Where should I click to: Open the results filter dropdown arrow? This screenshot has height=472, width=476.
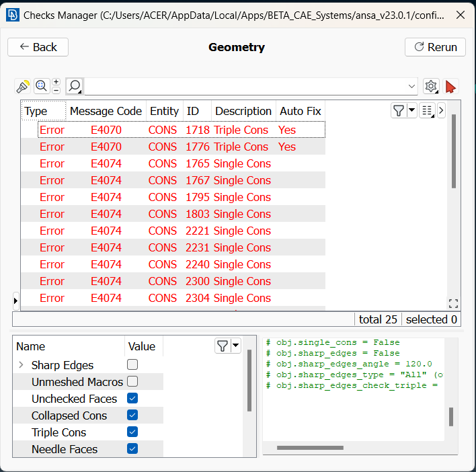pyautogui.click(x=412, y=110)
